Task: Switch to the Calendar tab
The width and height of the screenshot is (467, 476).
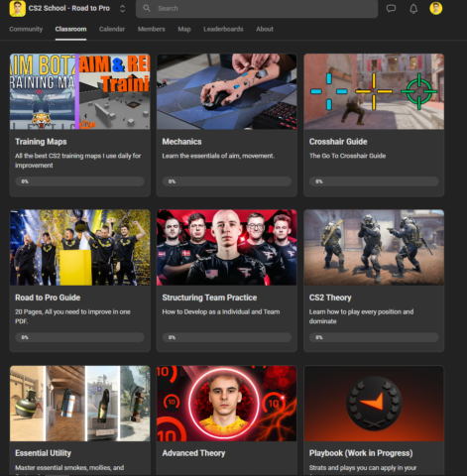Action: click(x=112, y=29)
